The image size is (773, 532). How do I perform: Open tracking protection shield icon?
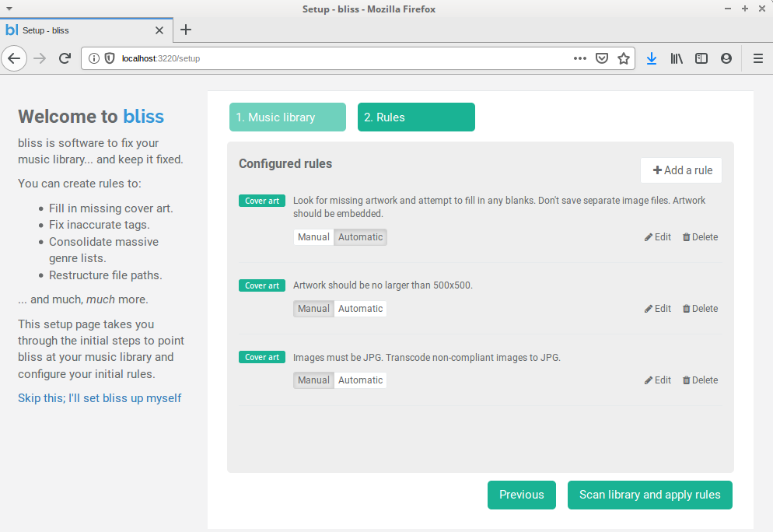tap(110, 58)
